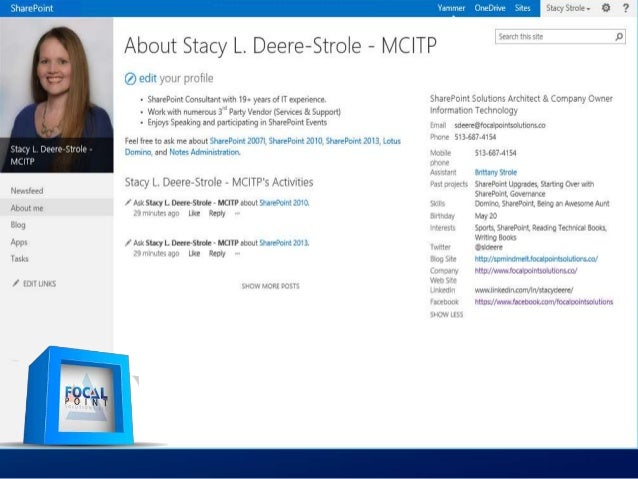Open the Facebook focalpointsolutions link
Image resolution: width=638 pixels, height=479 pixels.
[544, 302]
